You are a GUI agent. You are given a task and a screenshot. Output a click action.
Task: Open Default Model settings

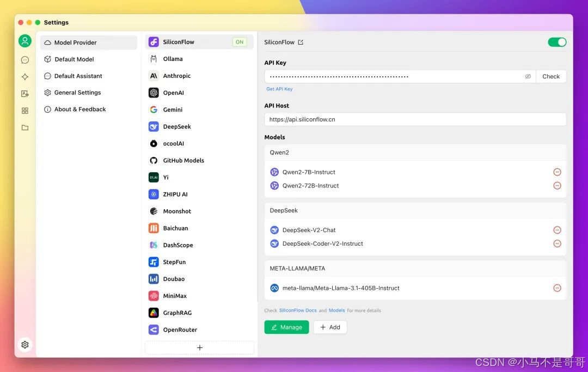(89, 59)
